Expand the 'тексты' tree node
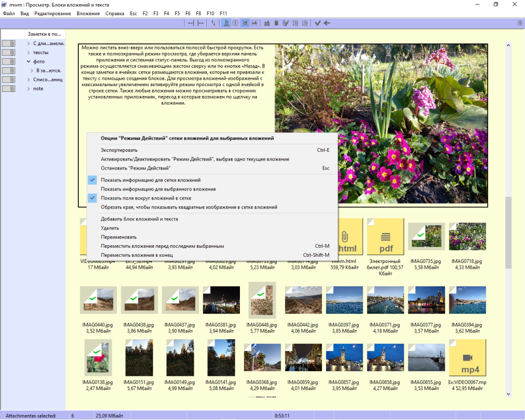This screenshot has height=420, width=525. (x=29, y=52)
